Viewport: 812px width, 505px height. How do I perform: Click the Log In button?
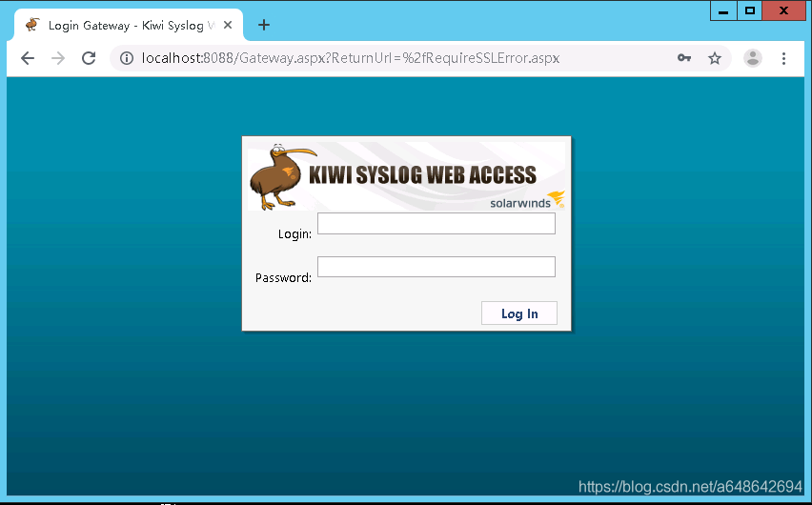click(x=518, y=313)
